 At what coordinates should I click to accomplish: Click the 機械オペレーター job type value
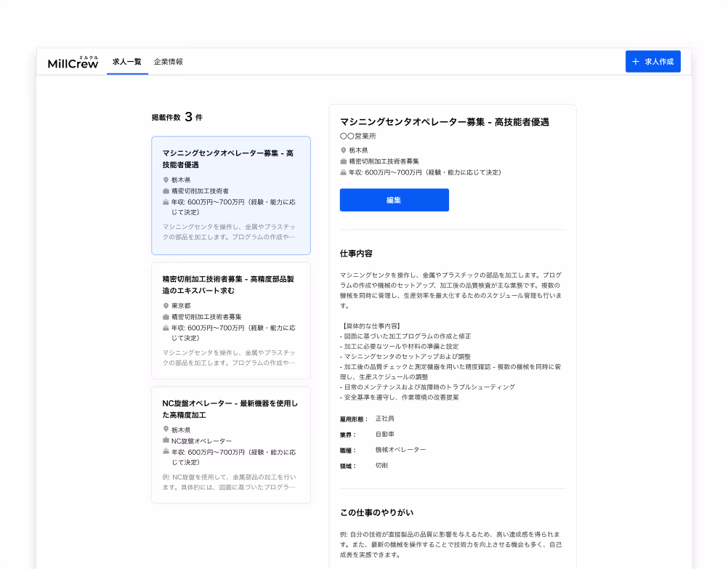pos(400,450)
